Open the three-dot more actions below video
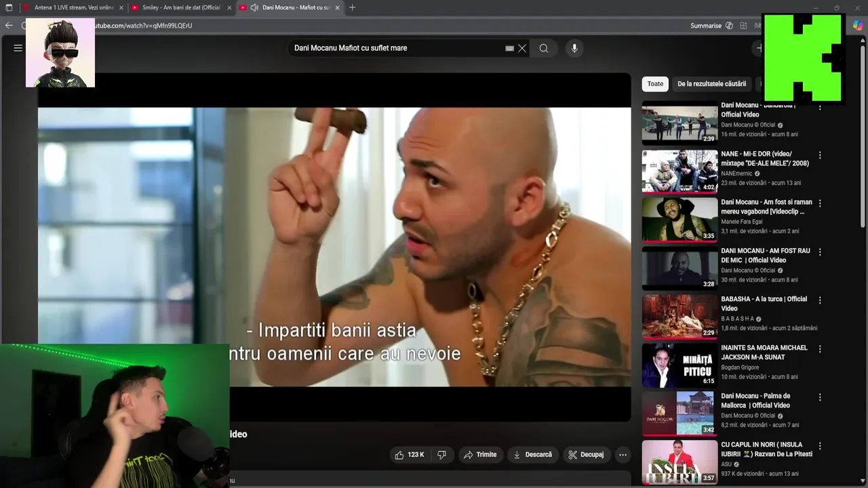 (x=623, y=455)
